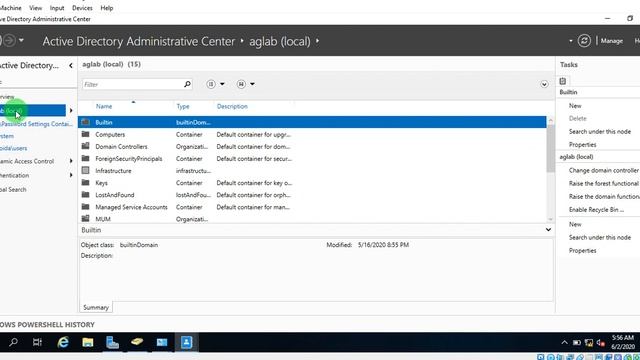The height and width of the screenshot is (360, 640).
Task: Collapse the Active Directory navigation pane
Action: (71, 65)
